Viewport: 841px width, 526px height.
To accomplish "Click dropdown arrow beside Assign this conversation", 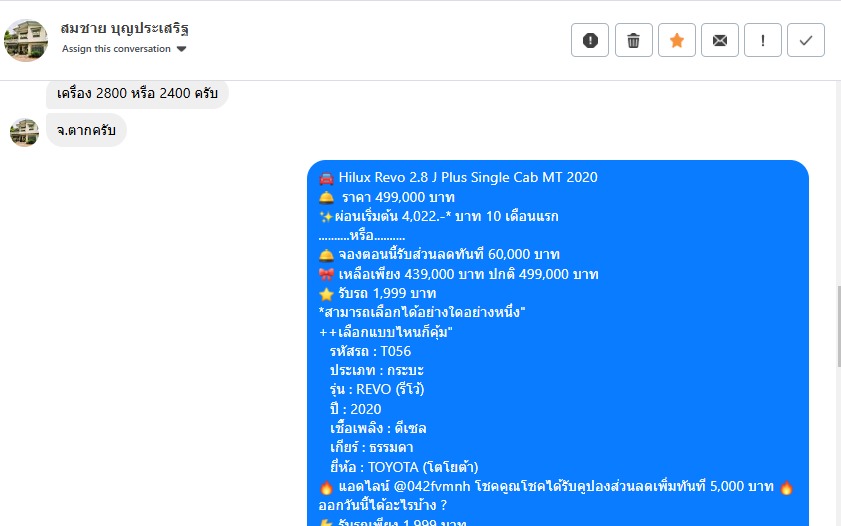I will coord(181,49).
